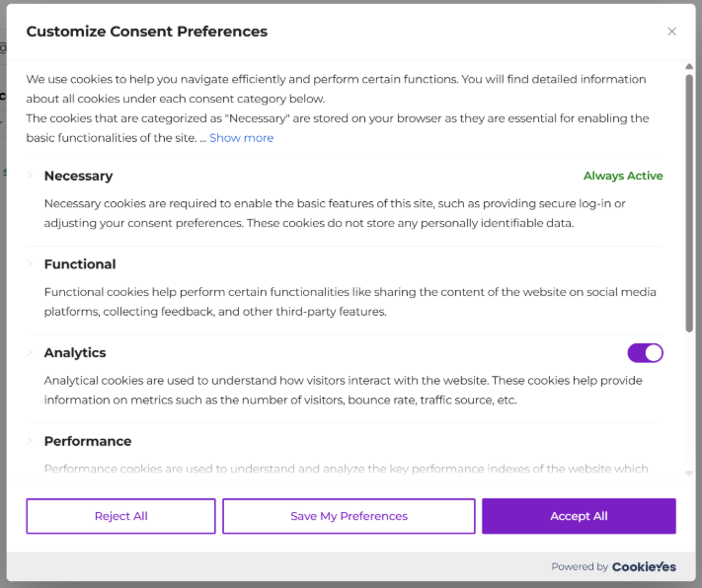Click the Powered by text
The height and width of the screenshot is (588, 702).
[x=580, y=567]
